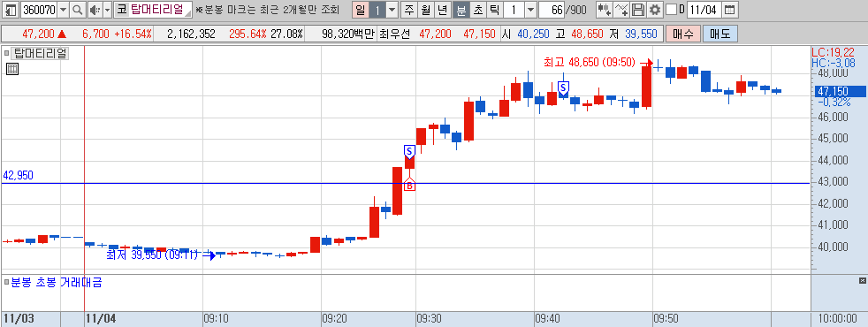Switch to daily (일) chart
The image size is (868, 327).
pyautogui.click(x=361, y=10)
